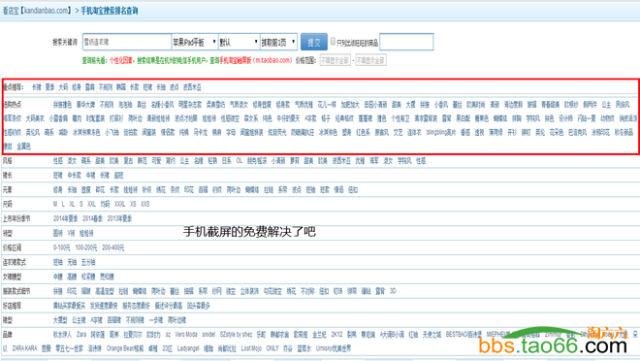This screenshot has height=361, width=640.
Task: Select the 100-200元 price range
Action: click(x=86, y=247)
